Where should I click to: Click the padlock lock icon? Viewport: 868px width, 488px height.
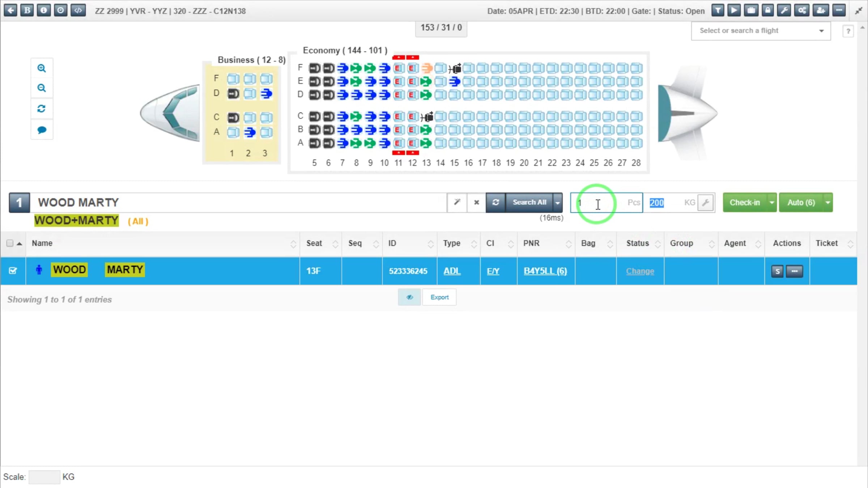(x=768, y=10)
